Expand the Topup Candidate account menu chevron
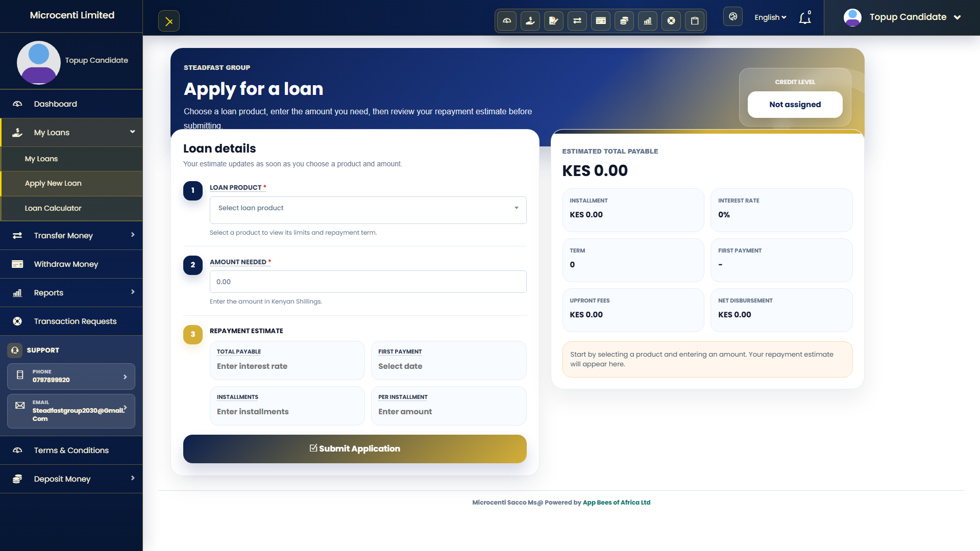 pos(958,17)
